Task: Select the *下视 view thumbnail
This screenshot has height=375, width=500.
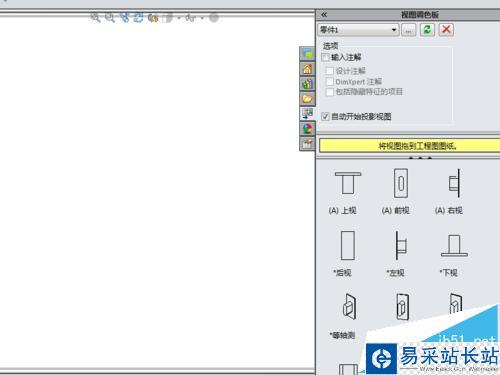Action: click(x=454, y=245)
